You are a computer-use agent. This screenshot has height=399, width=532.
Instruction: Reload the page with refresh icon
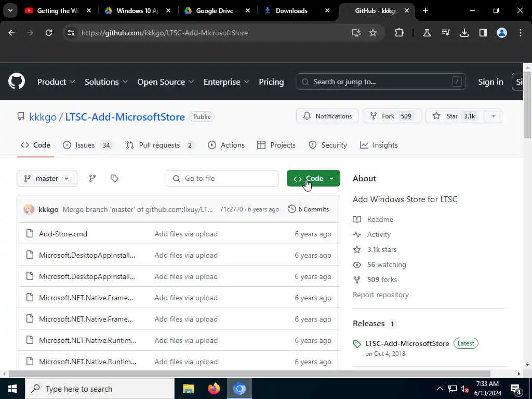click(x=49, y=33)
